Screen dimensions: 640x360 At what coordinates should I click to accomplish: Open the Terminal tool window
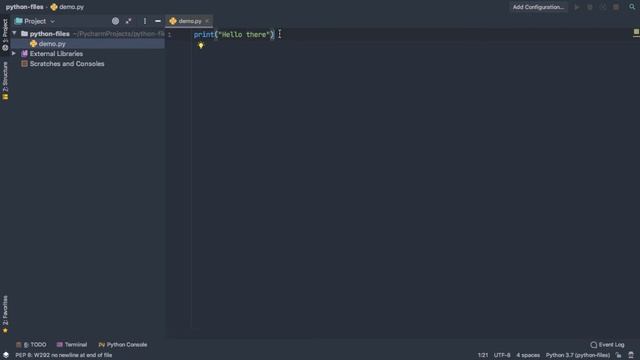(x=72, y=345)
